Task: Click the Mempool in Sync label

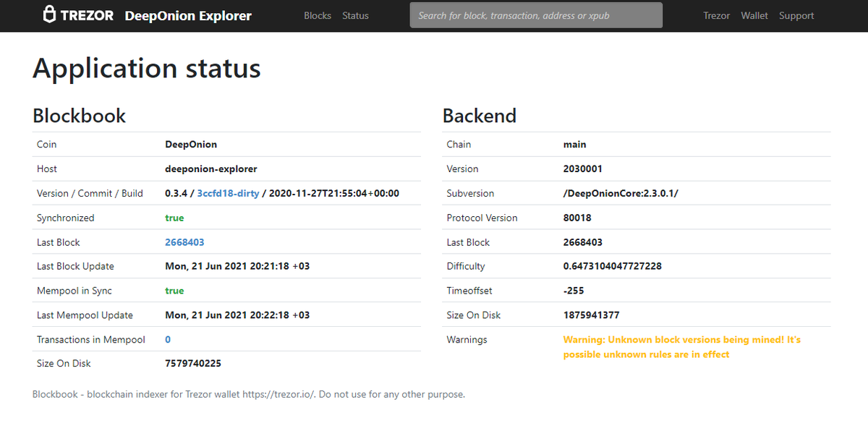Action: 75,291
